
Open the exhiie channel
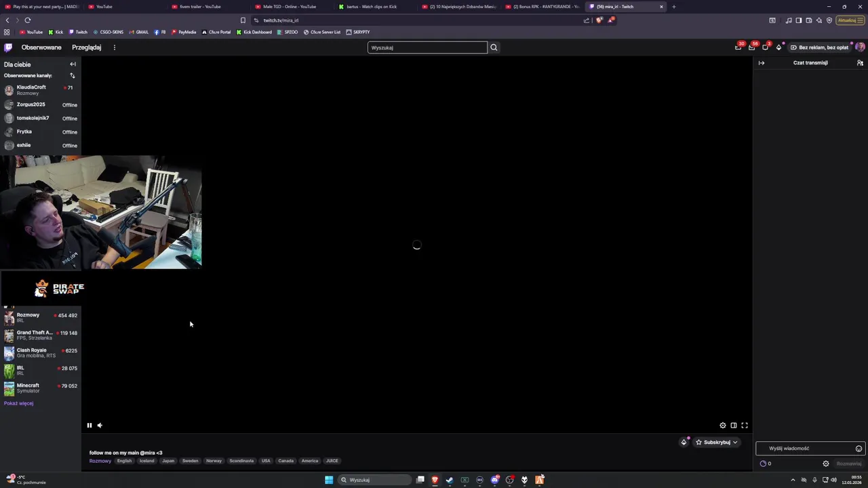coord(41,145)
